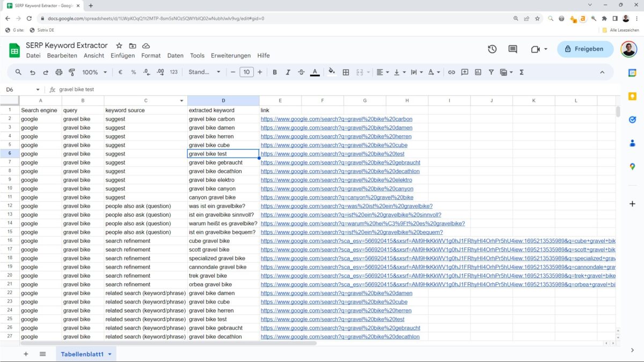
Task: Open the functions sigma menu
Action: coord(522,72)
